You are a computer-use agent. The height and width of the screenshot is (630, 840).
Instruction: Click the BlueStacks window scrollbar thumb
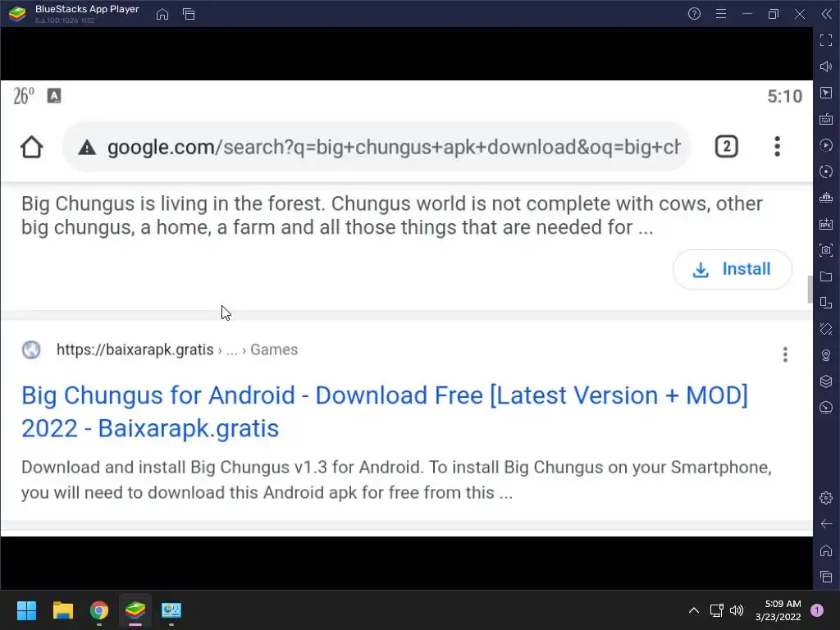click(810, 290)
